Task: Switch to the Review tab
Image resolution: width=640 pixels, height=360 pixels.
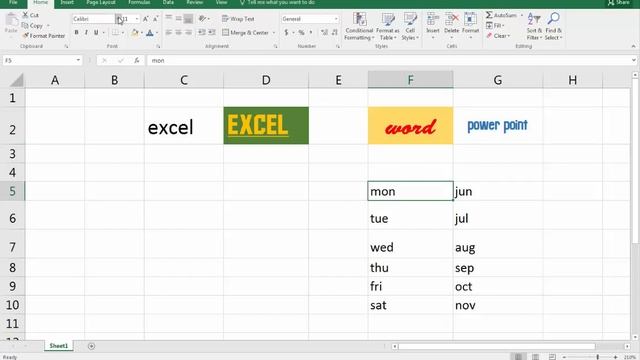Action: [195, 2]
